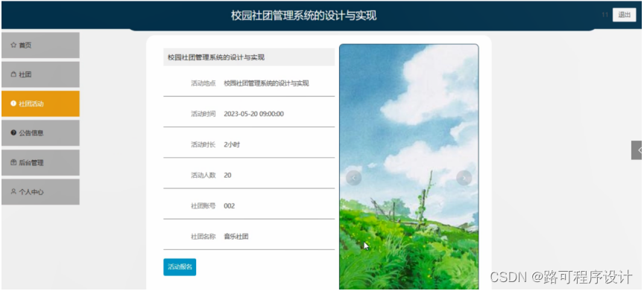Click the participant count value 20
Viewport: 644px width, 291px height.
tap(227, 176)
